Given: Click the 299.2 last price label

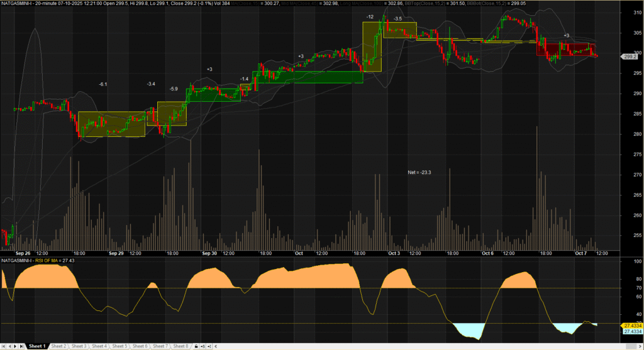Looking at the screenshot, I should point(630,57).
